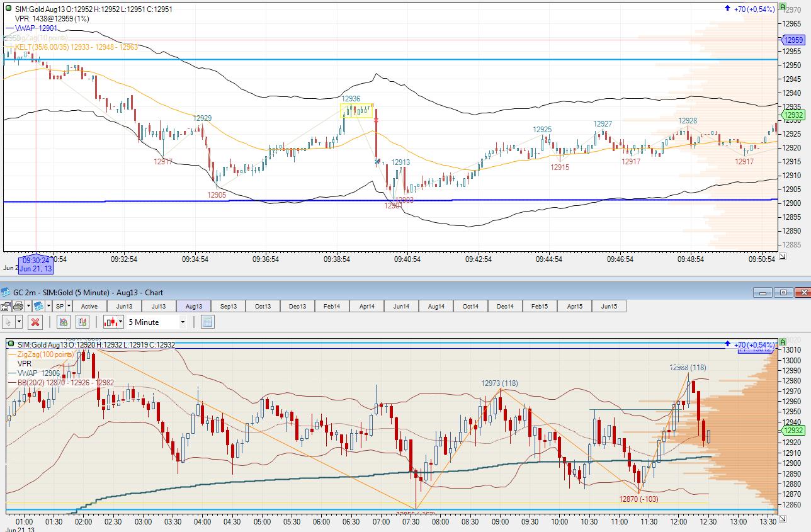Switch to the Apr14 contract tab
Viewport: 811px width, 532px height.
tap(366, 306)
